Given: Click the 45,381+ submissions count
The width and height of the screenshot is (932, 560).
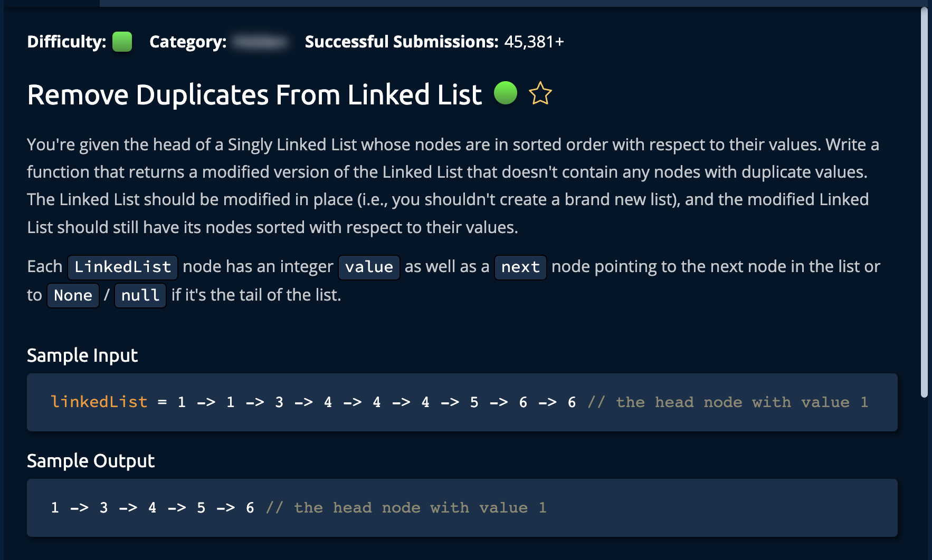Looking at the screenshot, I should 534,42.
